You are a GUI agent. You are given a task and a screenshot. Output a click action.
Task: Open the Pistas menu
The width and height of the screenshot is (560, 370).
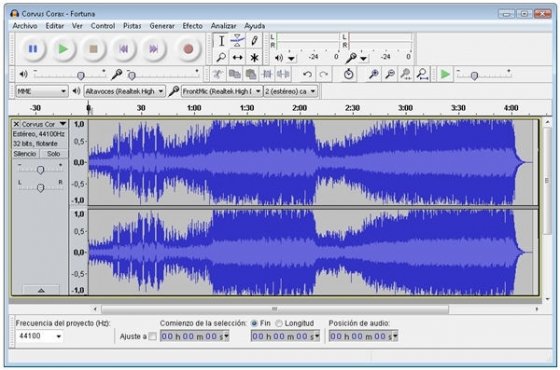pos(132,26)
